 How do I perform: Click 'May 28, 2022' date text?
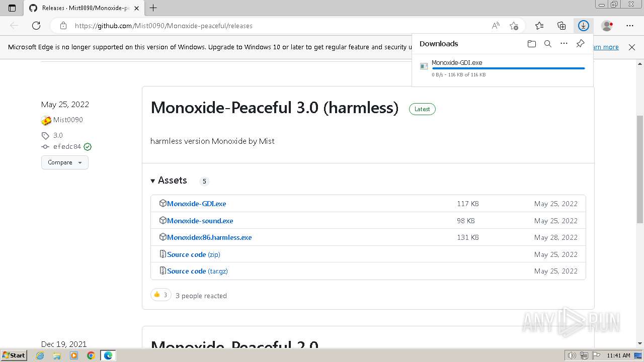coord(556,237)
